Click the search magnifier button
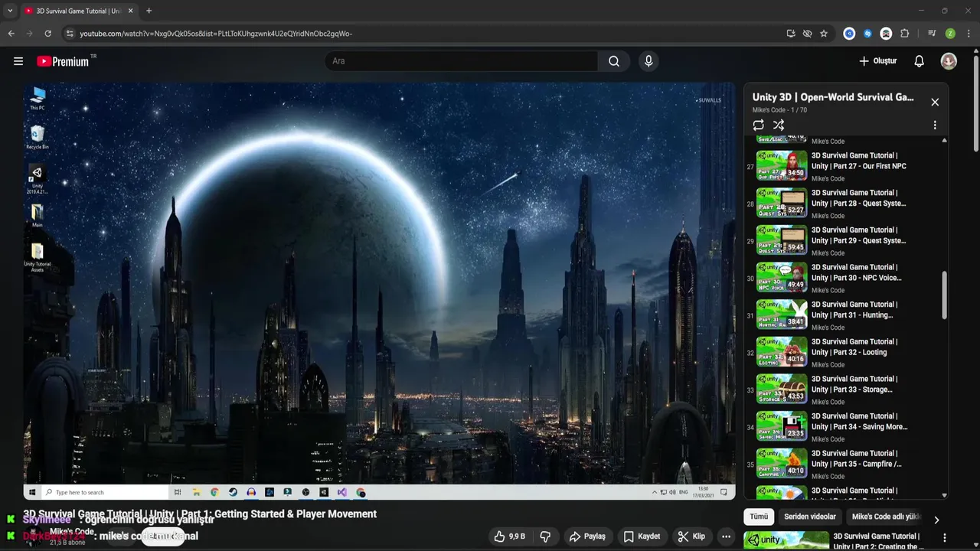Image resolution: width=980 pixels, height=551 pixels. 614,61
